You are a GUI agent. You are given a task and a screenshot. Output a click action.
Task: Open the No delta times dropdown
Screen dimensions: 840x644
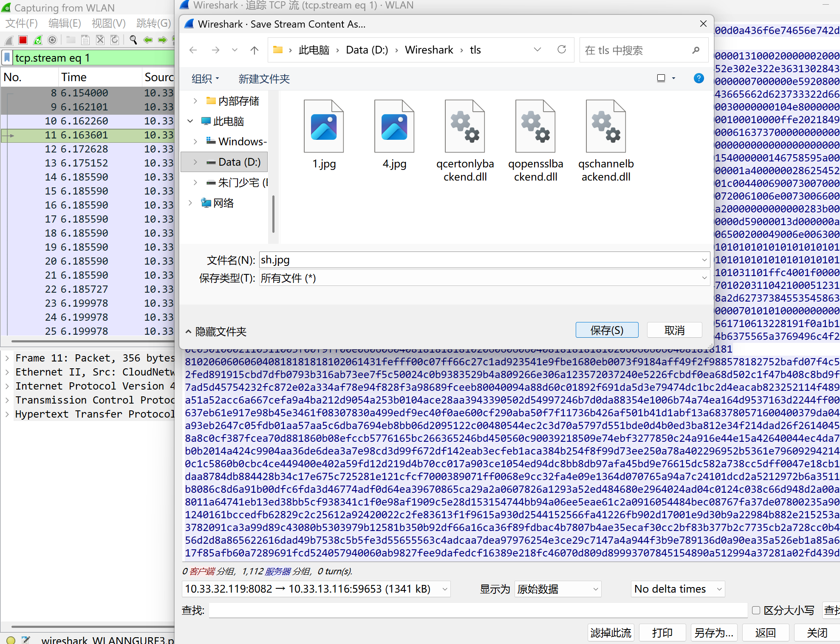pos(677,589)
